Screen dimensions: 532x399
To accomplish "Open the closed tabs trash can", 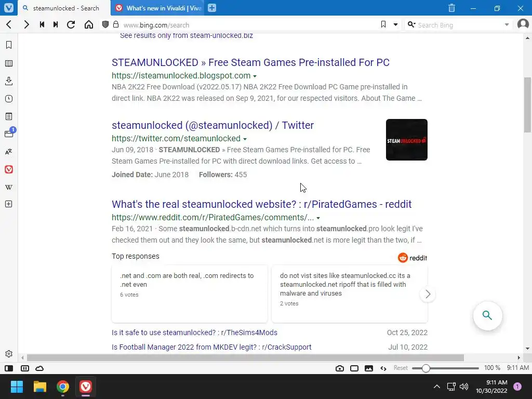I will coord(451,8).
